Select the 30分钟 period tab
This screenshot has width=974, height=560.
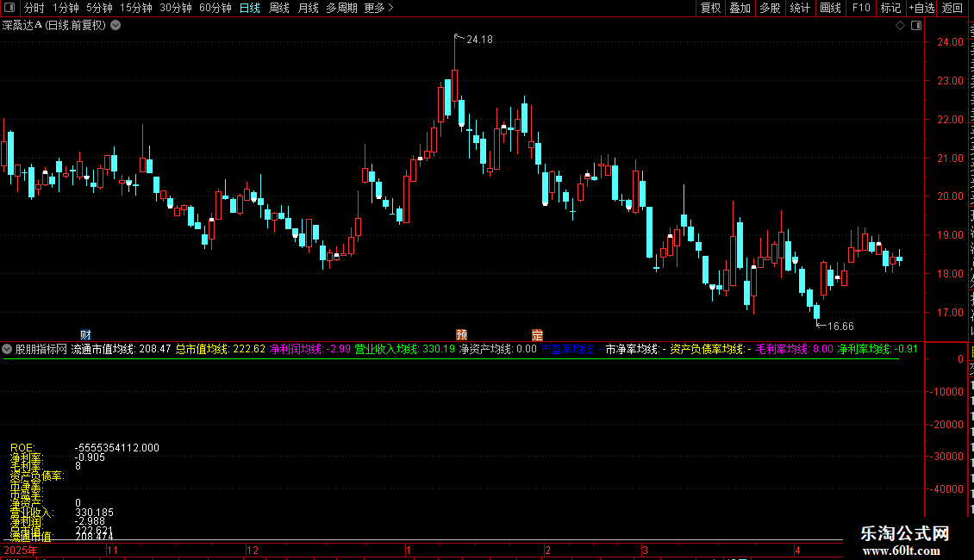[175, 8]
